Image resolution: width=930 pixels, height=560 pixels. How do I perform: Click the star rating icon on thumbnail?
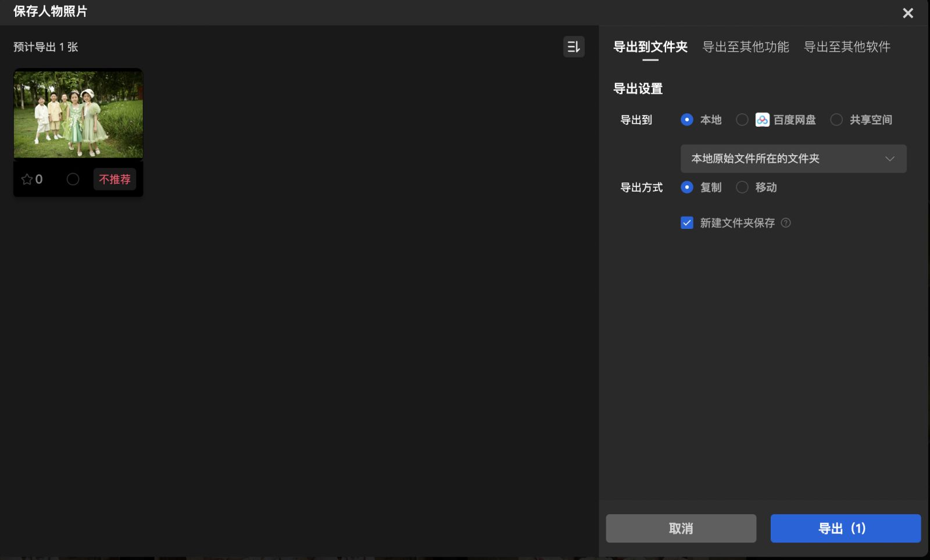27,180
